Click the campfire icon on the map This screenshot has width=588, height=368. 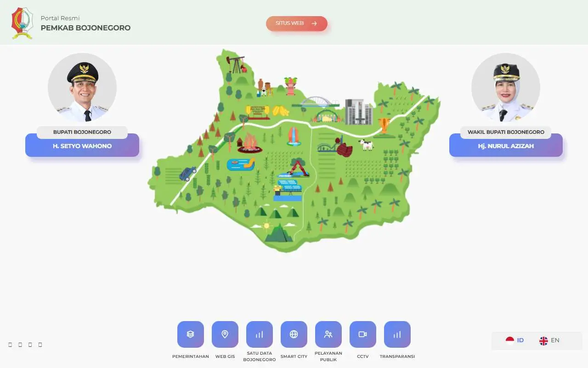(x=250, y=143)
